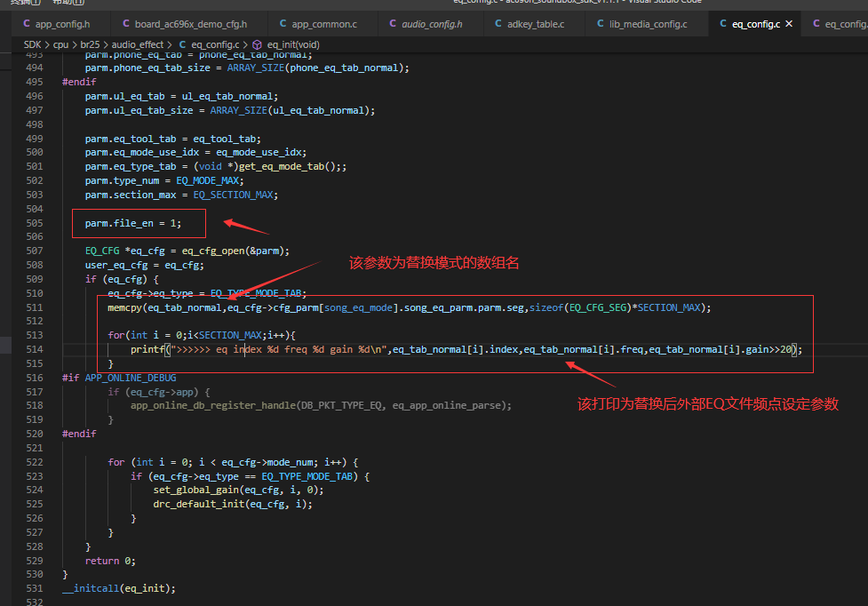Screen dimensions: 868x606
Task: Close the eq_config.c editor tab
Action: [x=789, y=24]
